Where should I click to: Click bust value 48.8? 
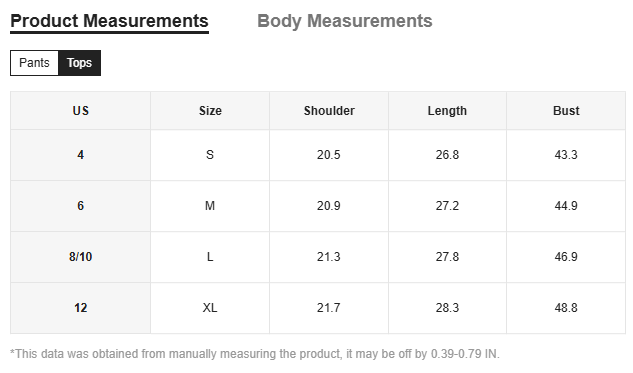pos(566,308)
